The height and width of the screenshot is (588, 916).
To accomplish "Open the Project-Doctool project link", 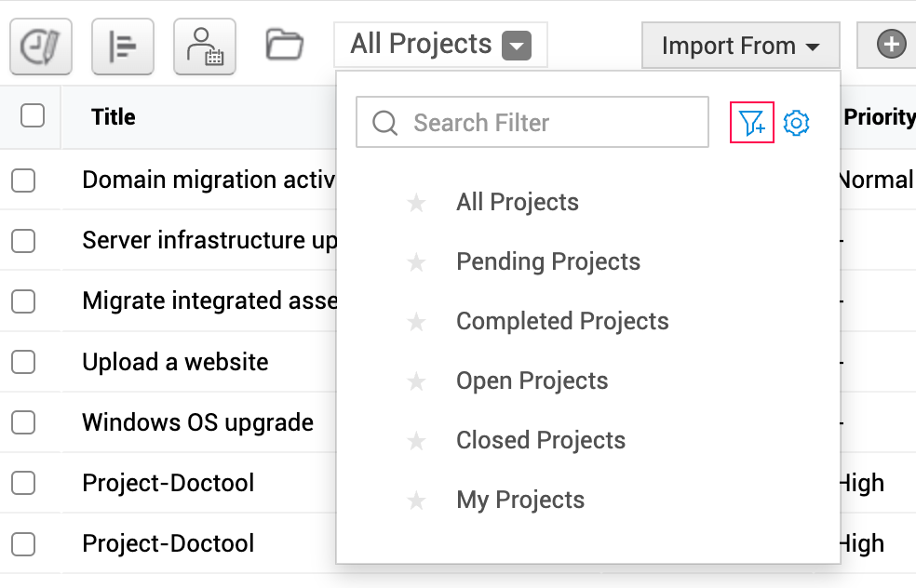I will click(168, 483).
